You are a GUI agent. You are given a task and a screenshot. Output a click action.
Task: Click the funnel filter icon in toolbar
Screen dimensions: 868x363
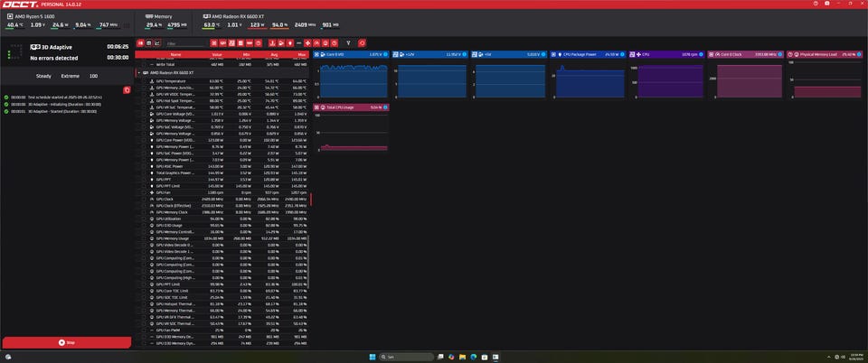click(x=348, y=43)
